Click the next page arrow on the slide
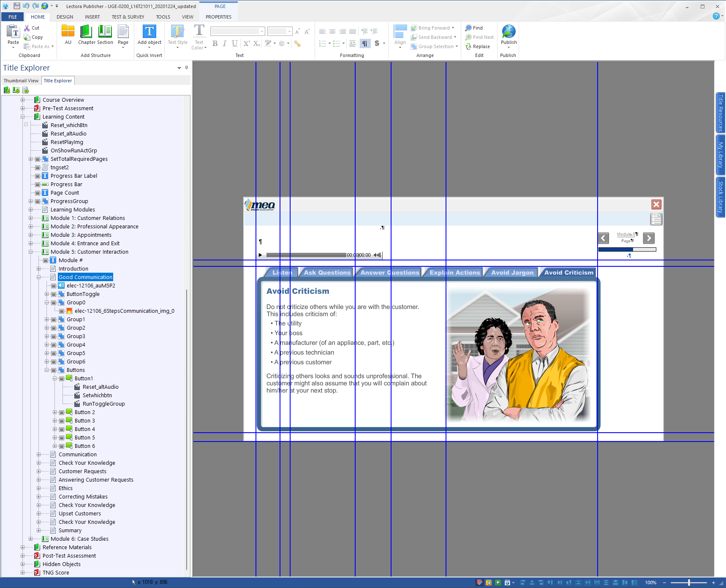 pyautogui.click(x=649, y=238)
